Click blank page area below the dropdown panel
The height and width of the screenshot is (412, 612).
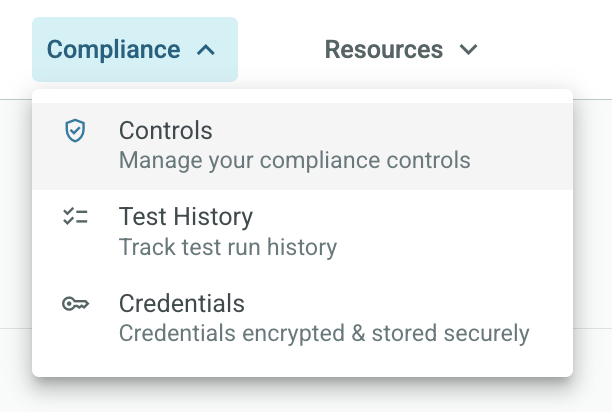300,396
